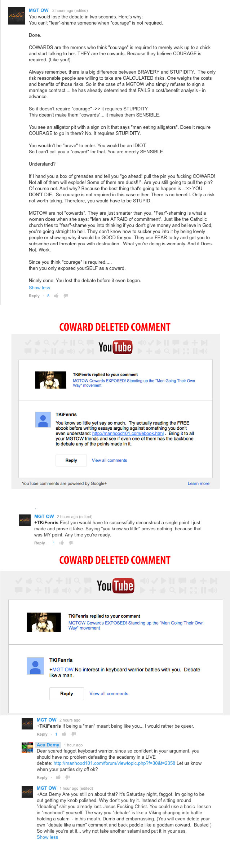Collapse the last MGT OW comment with Show less
230x868 pixels.
[x=47, y=837]
